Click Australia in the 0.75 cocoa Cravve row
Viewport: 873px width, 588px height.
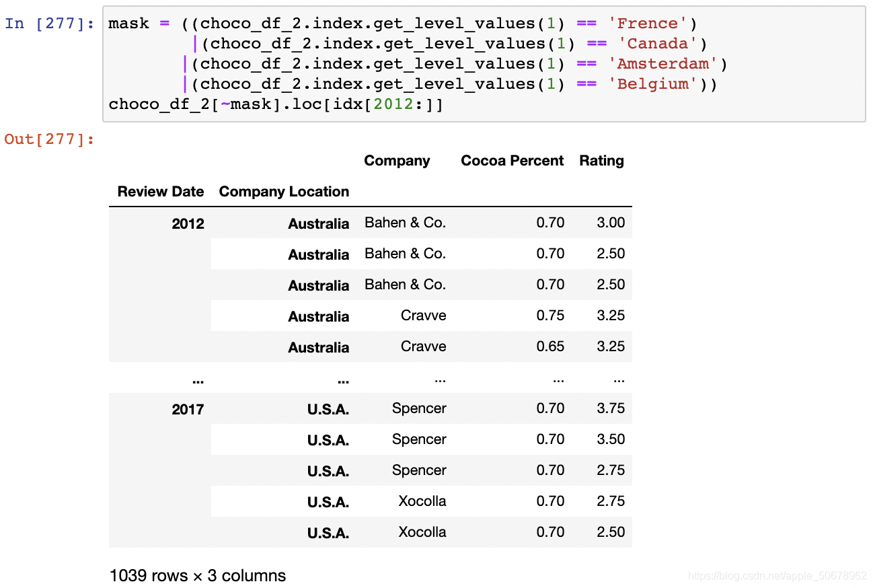click(319, 316)
